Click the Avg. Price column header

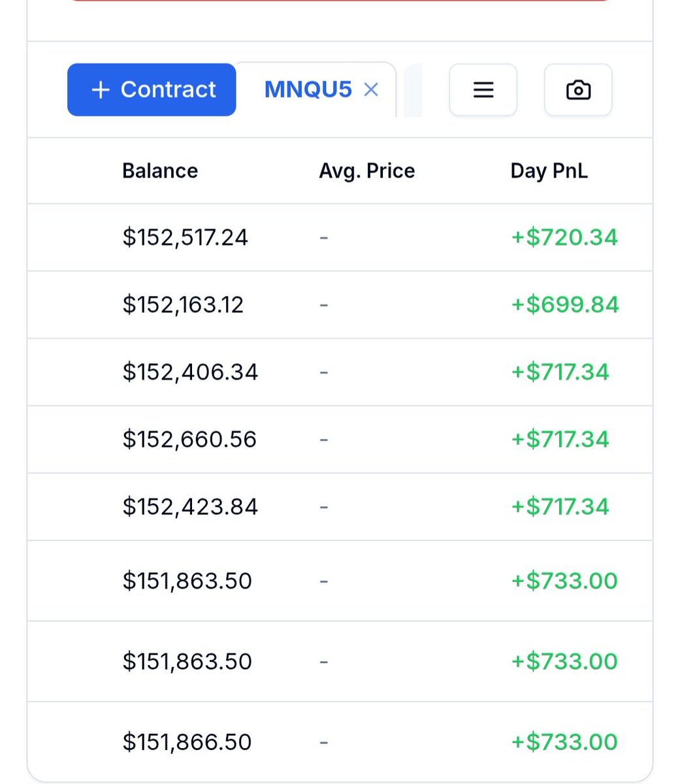366,171
